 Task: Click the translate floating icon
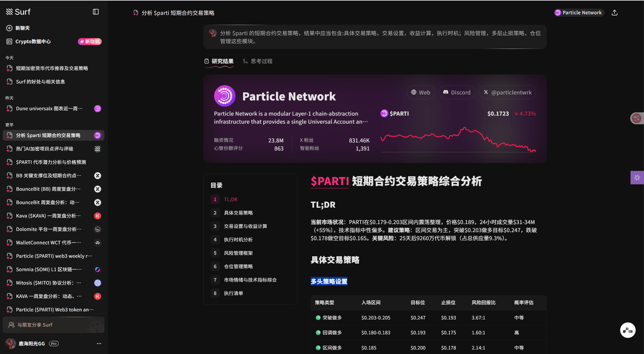click(637, 118)
